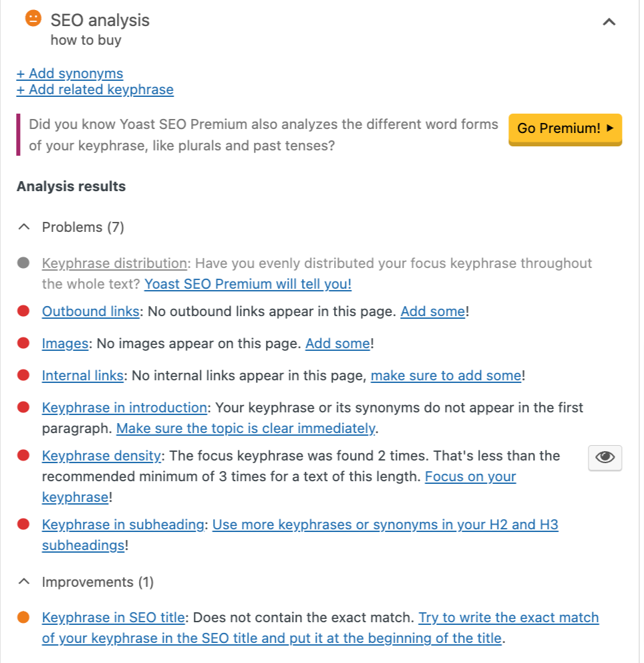The height and width of the screenshot is (663, 644).
Task: Click the red bullet beside Images
Action: coord(23,343)
